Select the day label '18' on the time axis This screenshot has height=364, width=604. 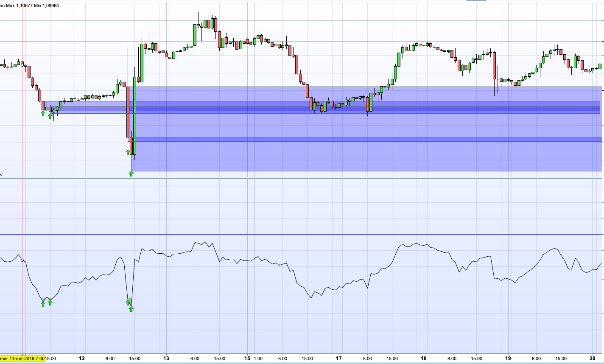click(x=424, y=358)
